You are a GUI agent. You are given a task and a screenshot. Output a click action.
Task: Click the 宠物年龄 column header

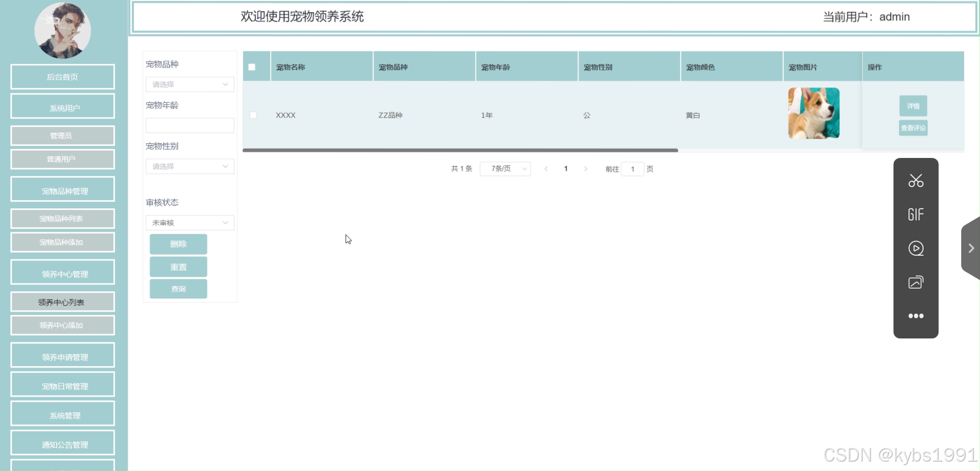[x=527, y=67]
